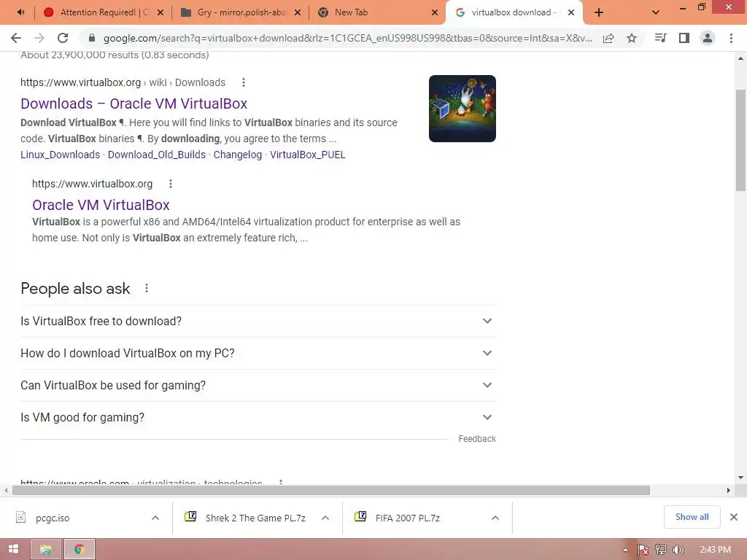Open a new tab with plus button
This screenshot has width=747, height=560.
click(x=599, y=12)
